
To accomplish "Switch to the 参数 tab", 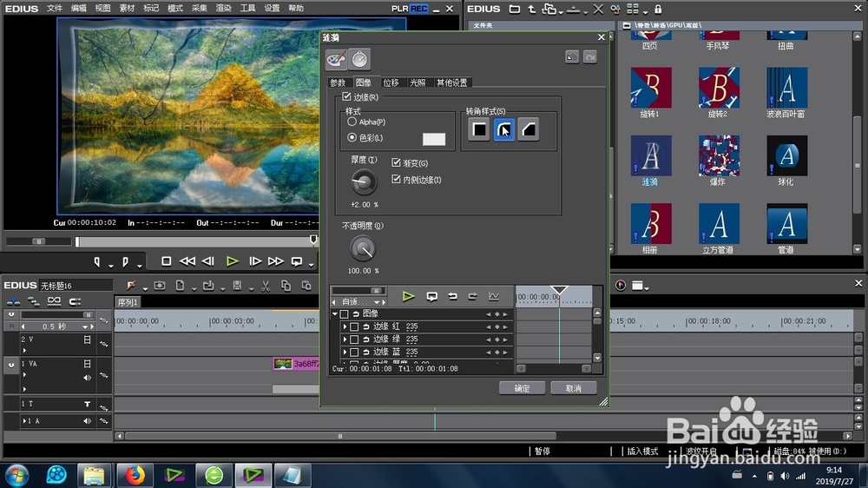I will [x=338, y=82].
